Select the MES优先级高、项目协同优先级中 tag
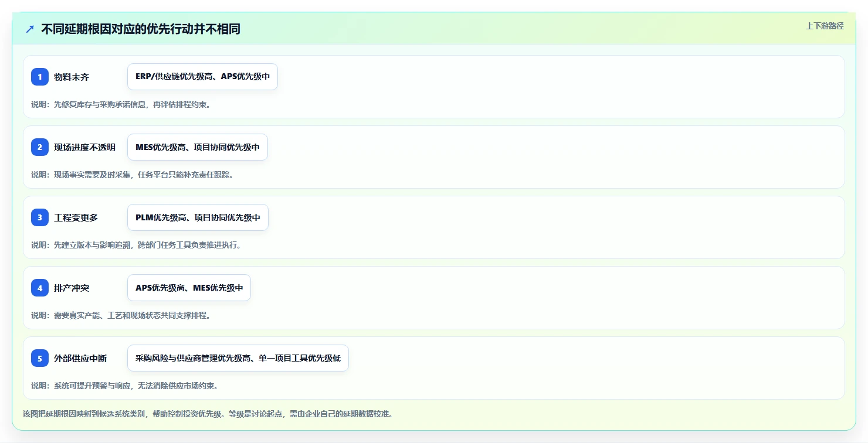This screenshot has height=443, width=868. (x=198, y=147)
